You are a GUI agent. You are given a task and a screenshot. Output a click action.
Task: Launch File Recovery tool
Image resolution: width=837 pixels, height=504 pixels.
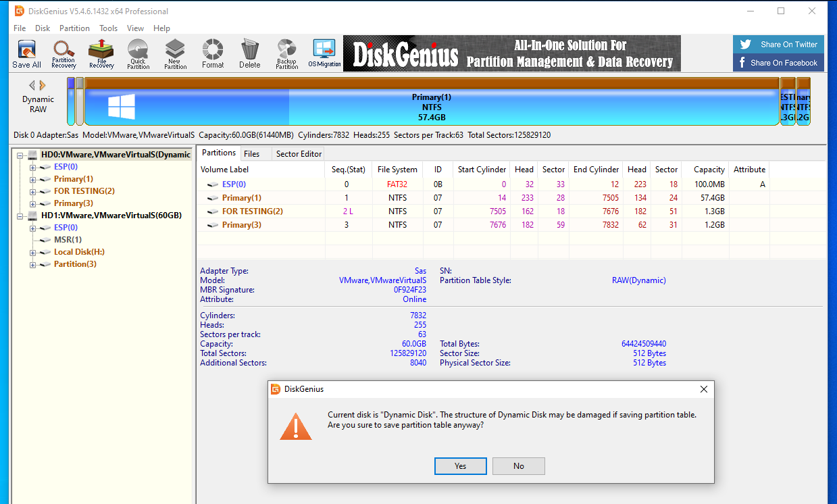[101, 54]
